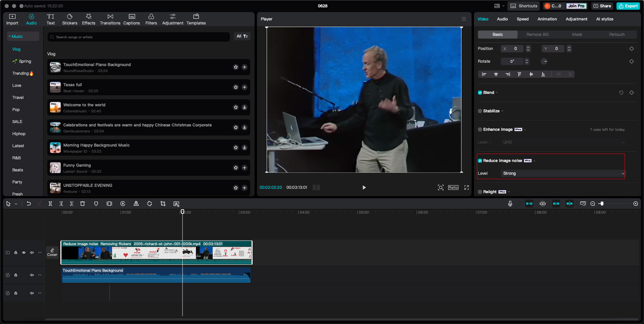Image resolution: width=644 pixels, height=324 pixels.
Task: Switch to the Speed tab
Action: [x=523, y=19]
